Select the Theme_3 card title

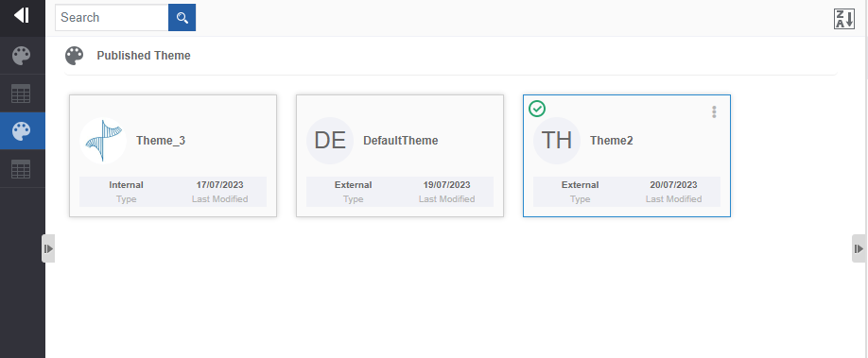click(x=161, y=141)
